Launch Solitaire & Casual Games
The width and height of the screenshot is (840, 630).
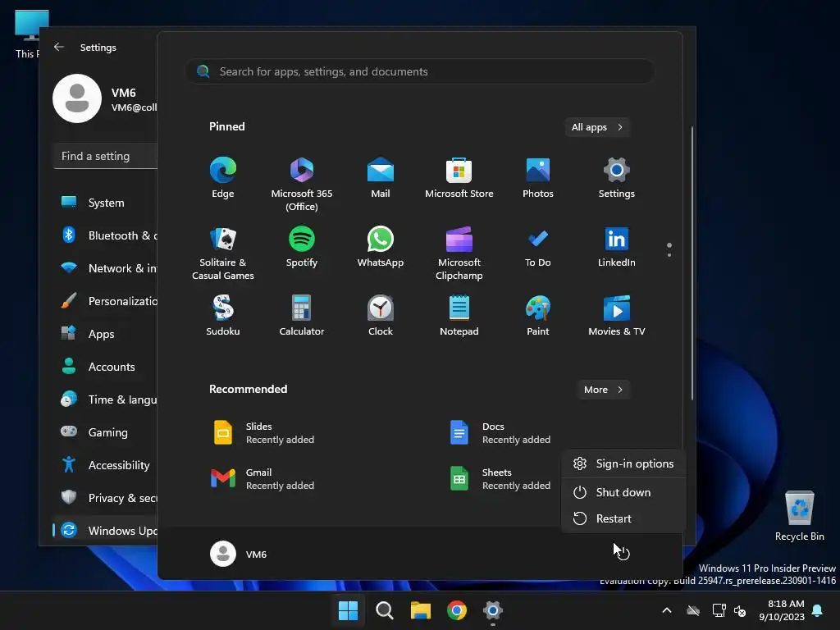click(x=223, y=253)
